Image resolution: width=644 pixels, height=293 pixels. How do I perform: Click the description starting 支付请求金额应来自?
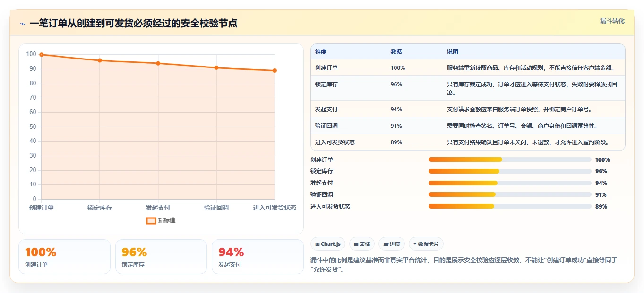pyautogui.click(x=520, y=109)
